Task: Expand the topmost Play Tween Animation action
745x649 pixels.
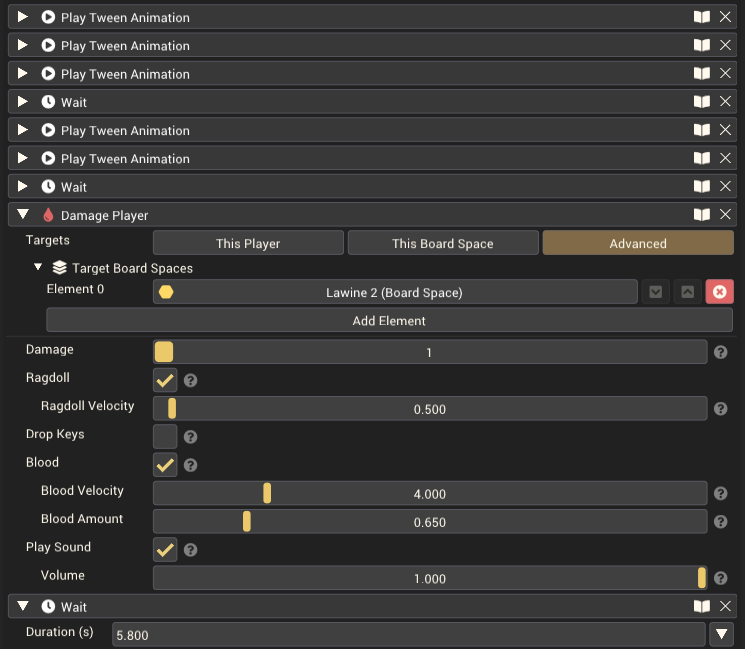Action: click(22, 17)
